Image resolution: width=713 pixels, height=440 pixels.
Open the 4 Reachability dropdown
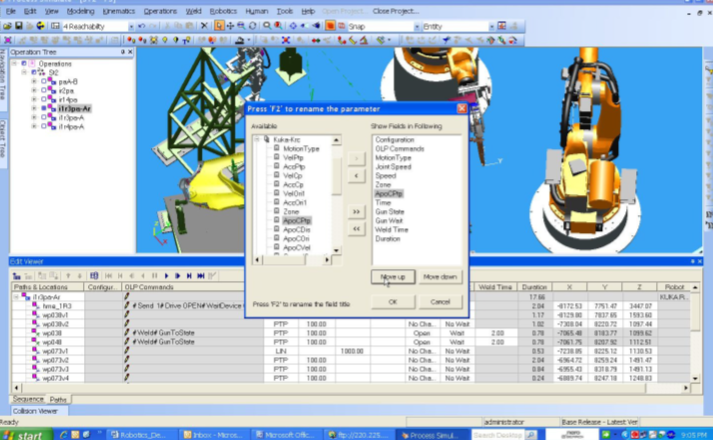tap(130, 26)
